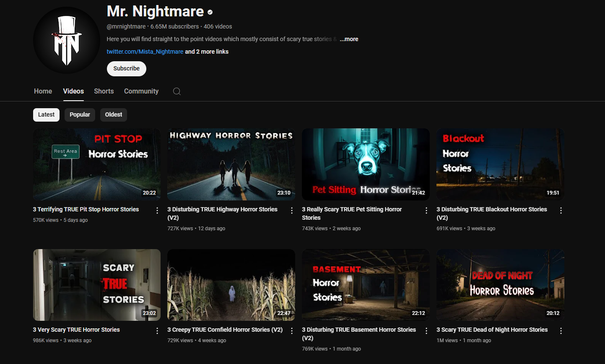This screenshot has width=605, height=364.
Task: Open the channel search icon
Action: pyautogui.click(x=177, y=91)
